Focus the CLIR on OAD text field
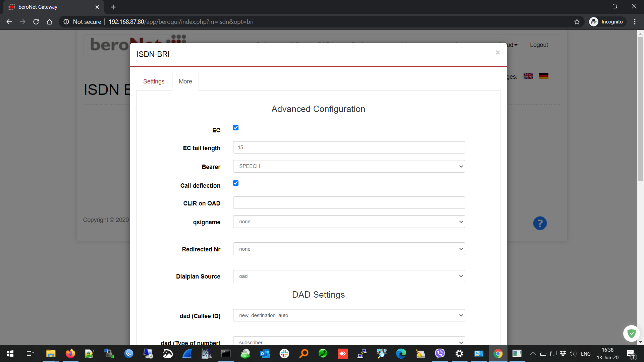644x362 pixels. [349, 203]
